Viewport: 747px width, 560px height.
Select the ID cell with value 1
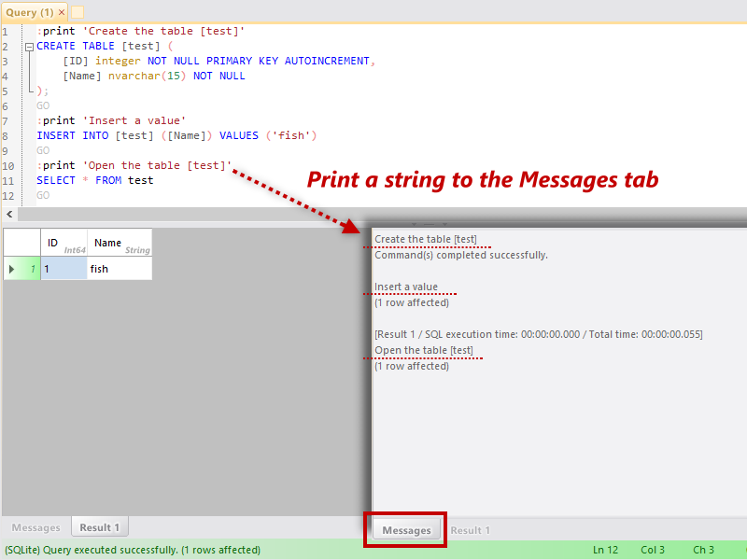click(x=63, y=269)
